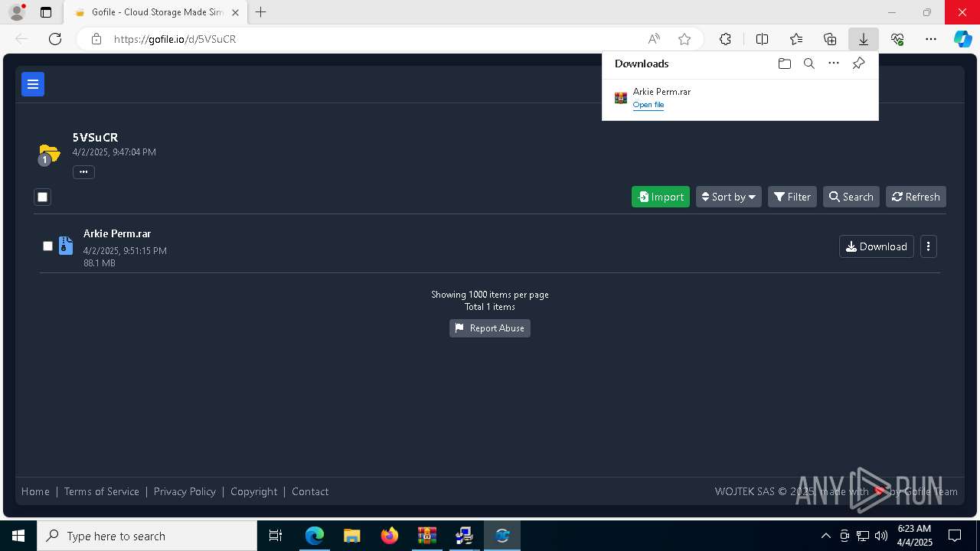Open the Gofile hamburger menu
The image size is (980, 551).
(x=33, y=84)
